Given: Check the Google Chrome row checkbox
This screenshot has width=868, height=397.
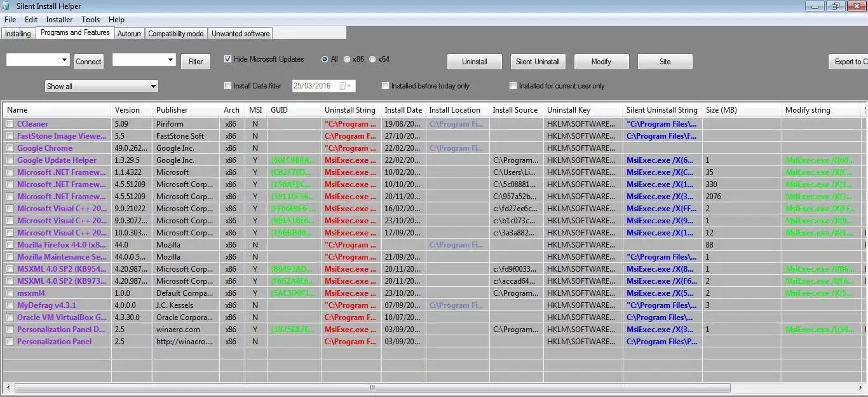Looking at the screenshot, I should pos(10,148).
